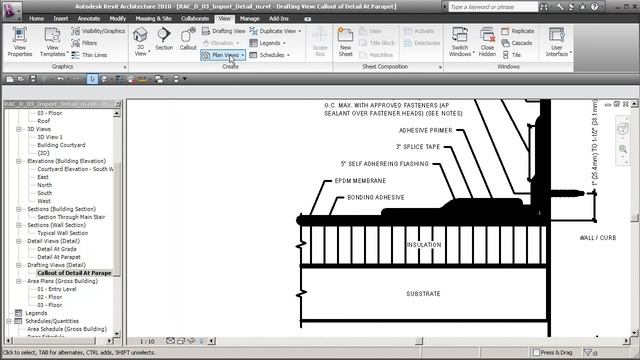Click the 1 : 10 view scale
The height and width of the screenshot is (360, 640).
coord(147,341)
